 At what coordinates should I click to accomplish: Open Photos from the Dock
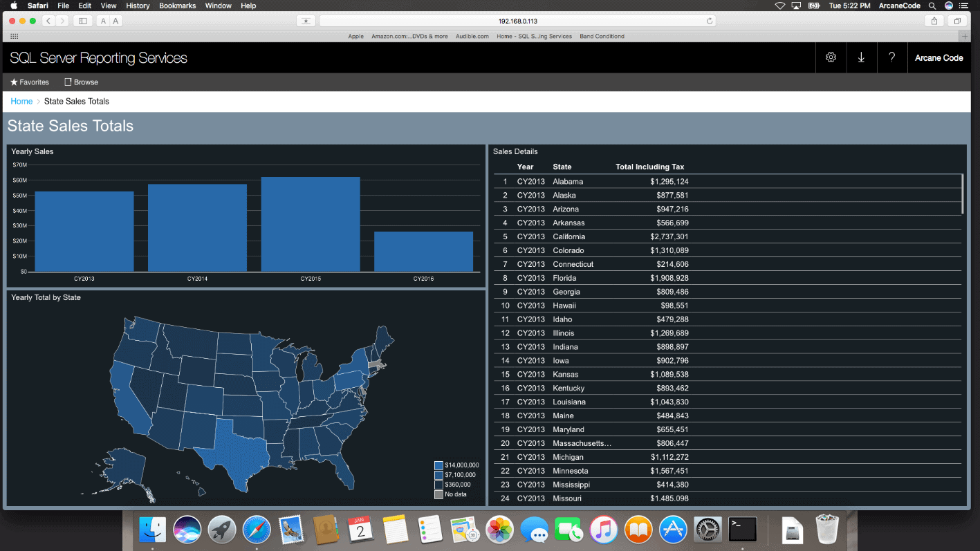tap(499, 530)
